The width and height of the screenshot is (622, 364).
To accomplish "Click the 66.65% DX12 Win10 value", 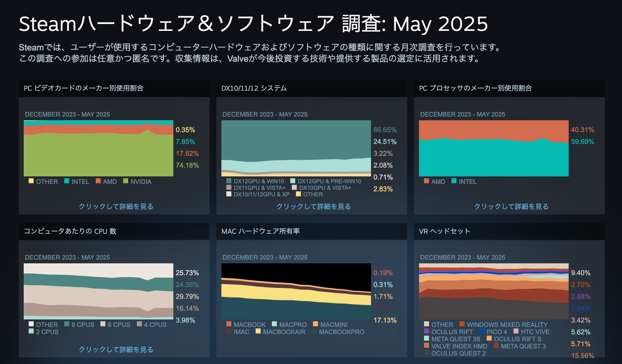I will click(x=385, y=130).
